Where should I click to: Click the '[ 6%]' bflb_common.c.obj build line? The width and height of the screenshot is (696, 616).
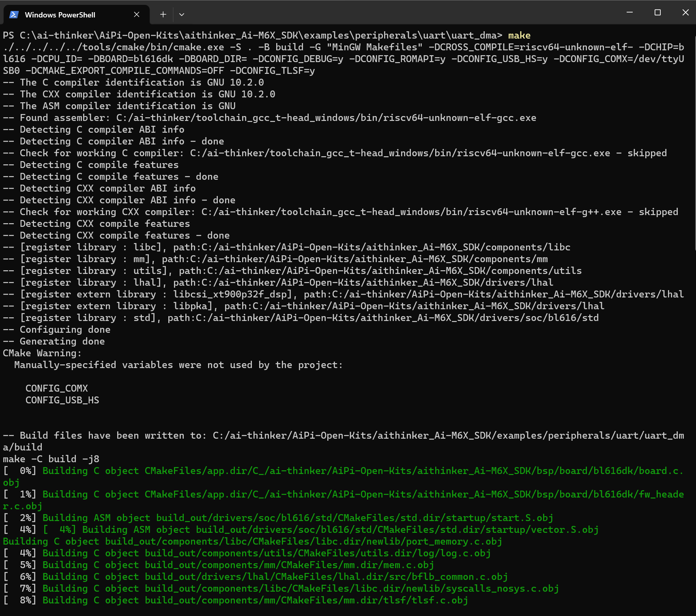(x=256, y=577)
